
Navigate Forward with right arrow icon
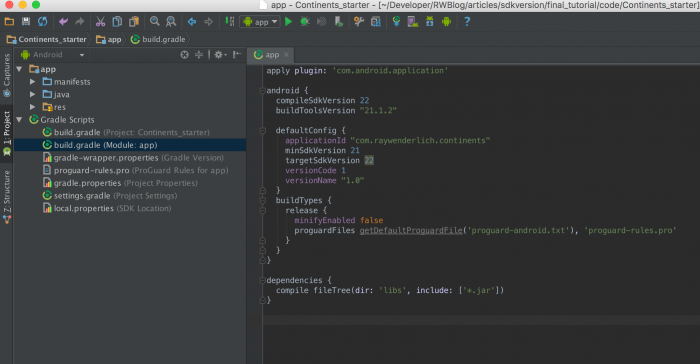(208, 21)
